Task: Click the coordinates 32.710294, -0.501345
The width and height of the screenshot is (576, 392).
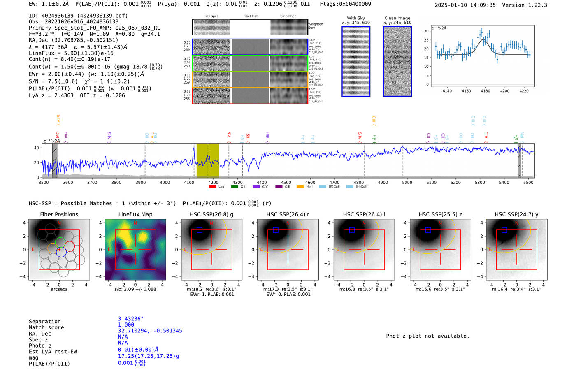Action: [150, 331]
